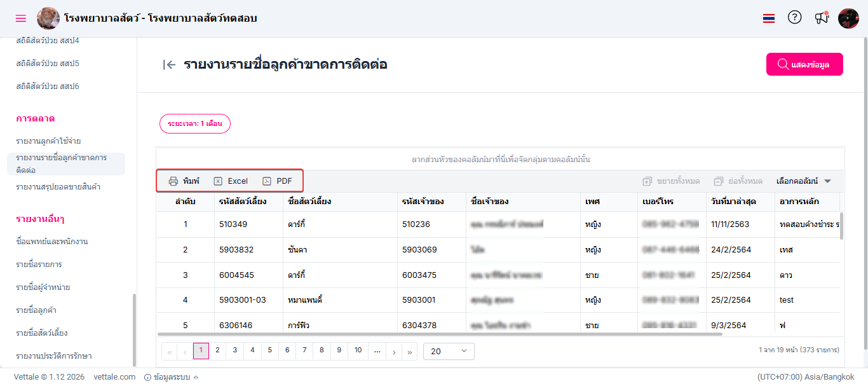Click last visit date 9/3/2564

coord(740,325)
